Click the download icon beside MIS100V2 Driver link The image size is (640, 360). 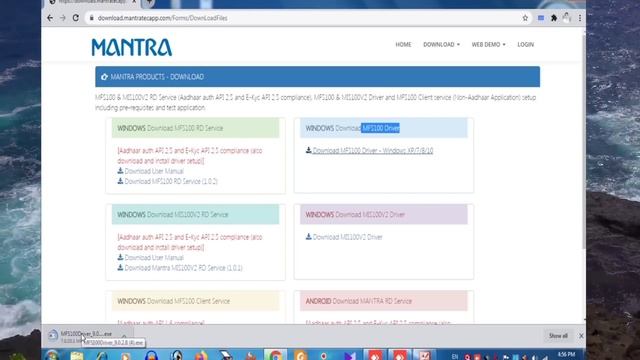[309, 237]
